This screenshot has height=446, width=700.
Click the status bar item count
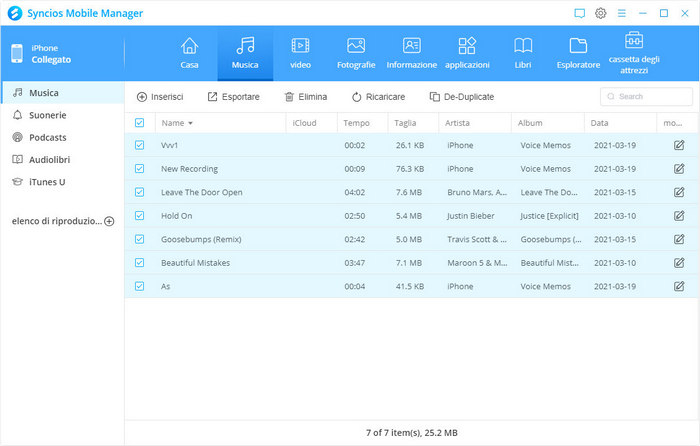[x=412, y=433]
